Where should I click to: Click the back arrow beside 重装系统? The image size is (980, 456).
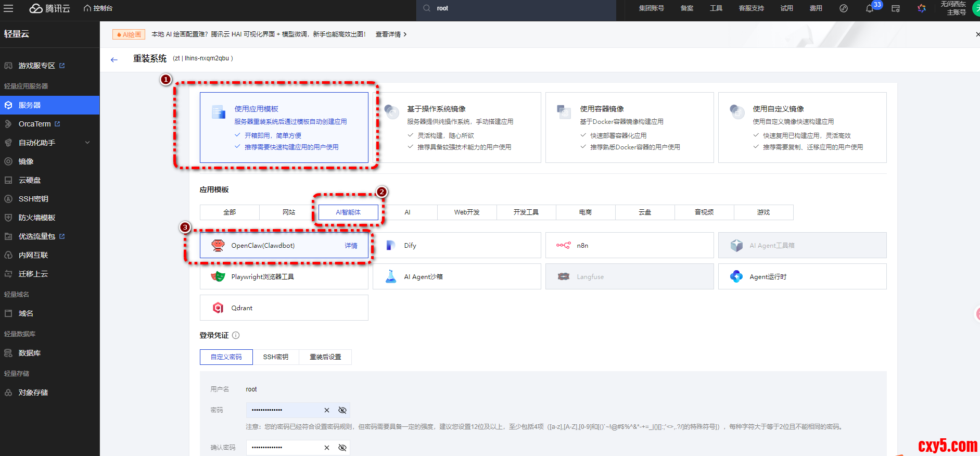(x=114, y=59)
